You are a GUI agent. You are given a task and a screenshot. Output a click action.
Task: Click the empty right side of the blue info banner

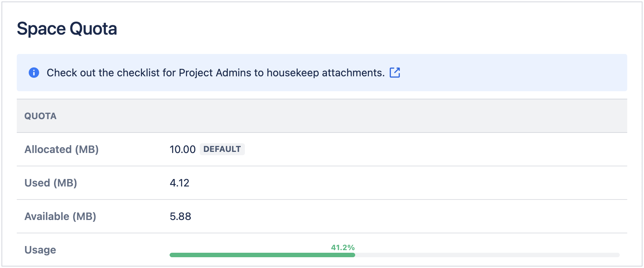click(x=522, y=73)
